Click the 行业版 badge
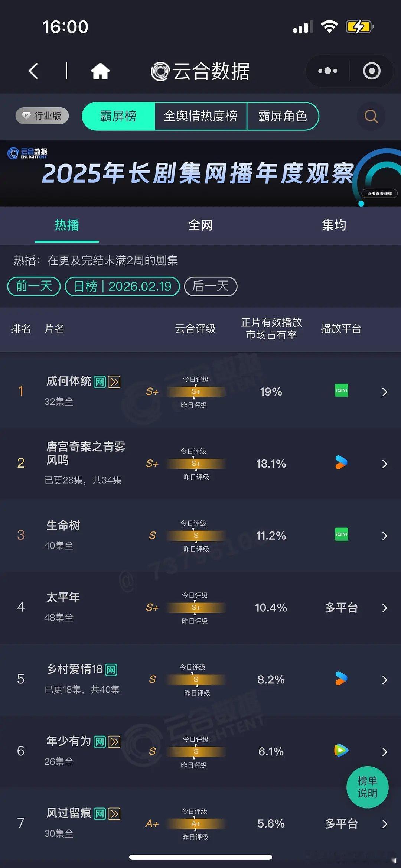This screenshot has width=401, height=868. point(42,116)
